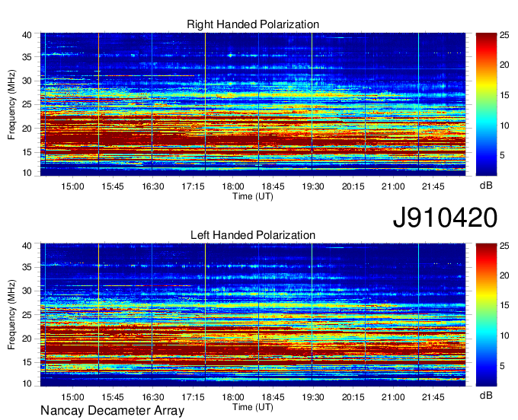The height and width of the screenshot is (420, 518).
Task: Click the "Right Handed Polarization" plot title
Action: pyautogui.click(x=253, y=24)
